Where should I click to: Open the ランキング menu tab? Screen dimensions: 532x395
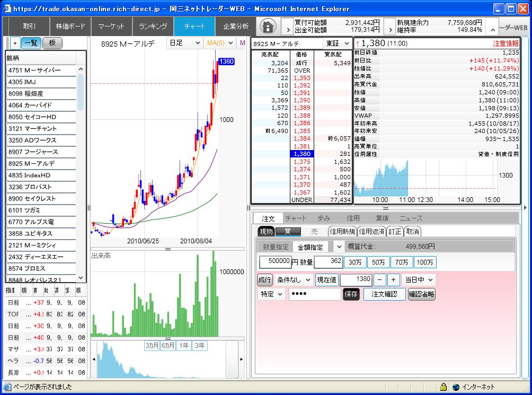pos(153,27)
